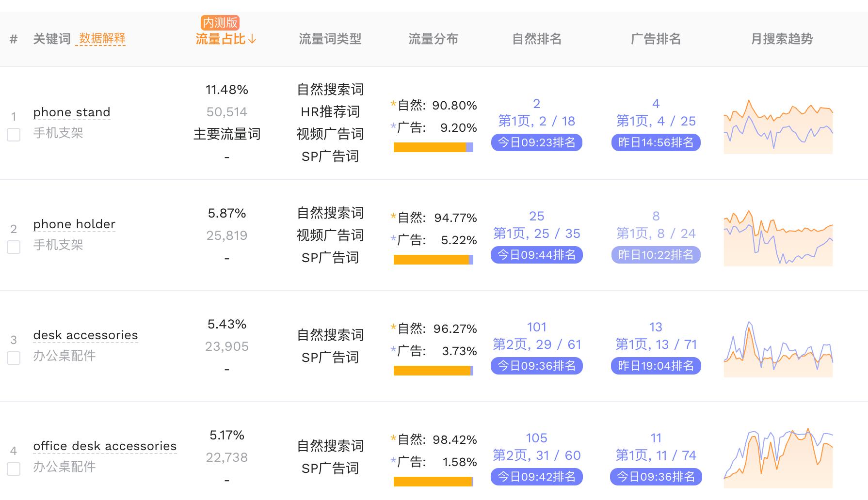
Task: View phone stand monthly search trend chart
Action: pyautogui.click(x=778, y=126)
